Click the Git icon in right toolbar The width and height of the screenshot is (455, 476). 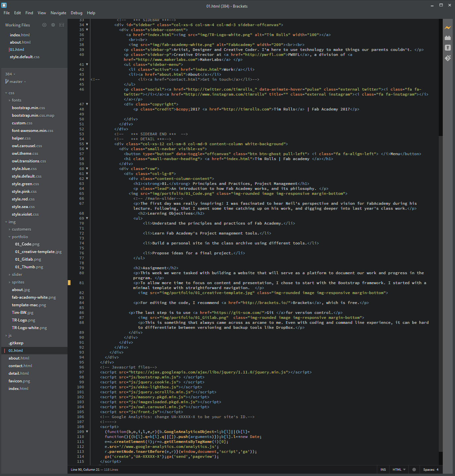[x=448, y=58]
